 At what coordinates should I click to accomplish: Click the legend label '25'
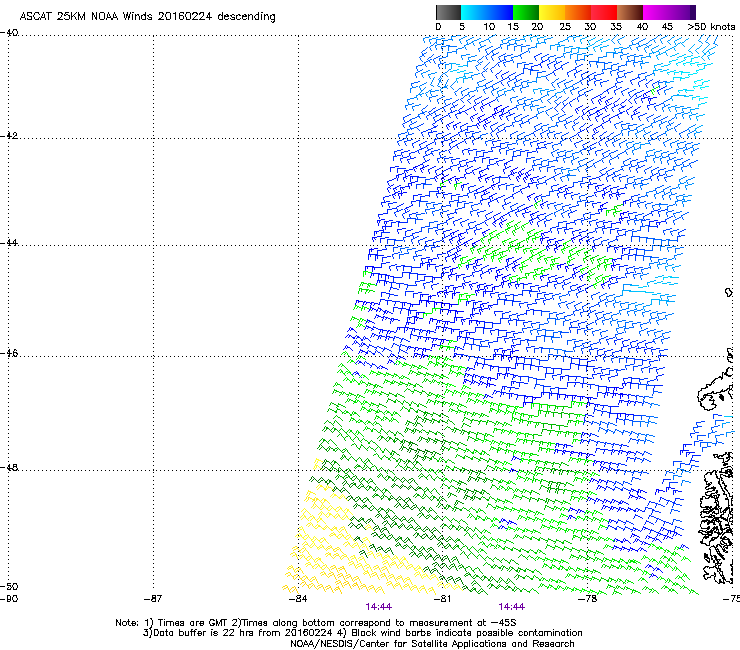[x=564, y=27]
